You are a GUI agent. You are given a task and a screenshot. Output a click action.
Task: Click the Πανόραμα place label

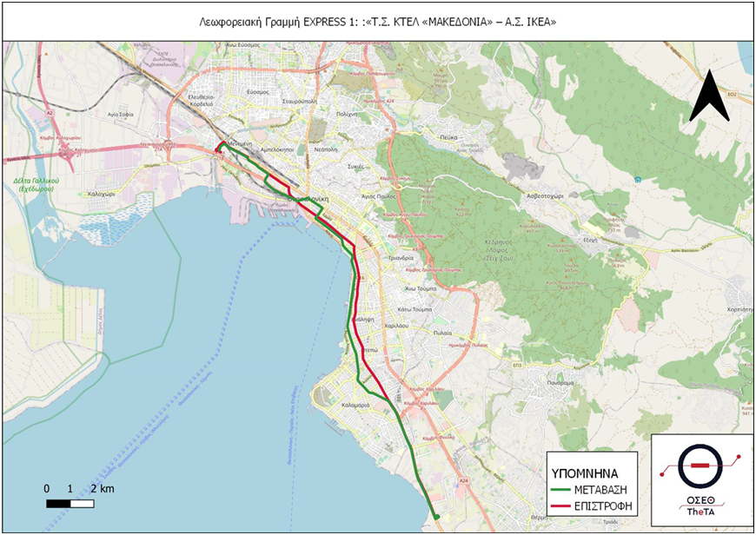point(561,382)
